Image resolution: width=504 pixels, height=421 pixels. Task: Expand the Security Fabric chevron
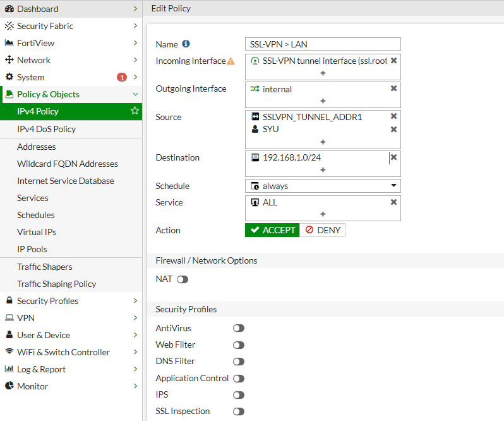pyautogui.click(x=135, y=26)
